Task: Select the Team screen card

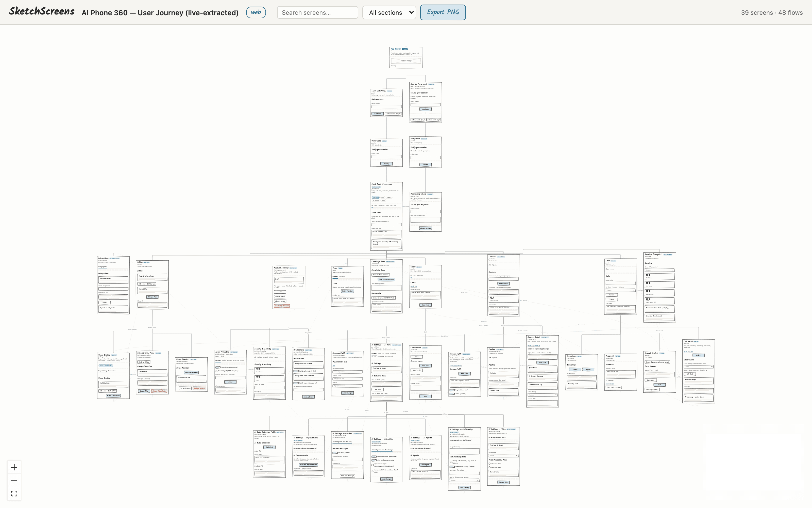Action: click(x=347, y=287)
